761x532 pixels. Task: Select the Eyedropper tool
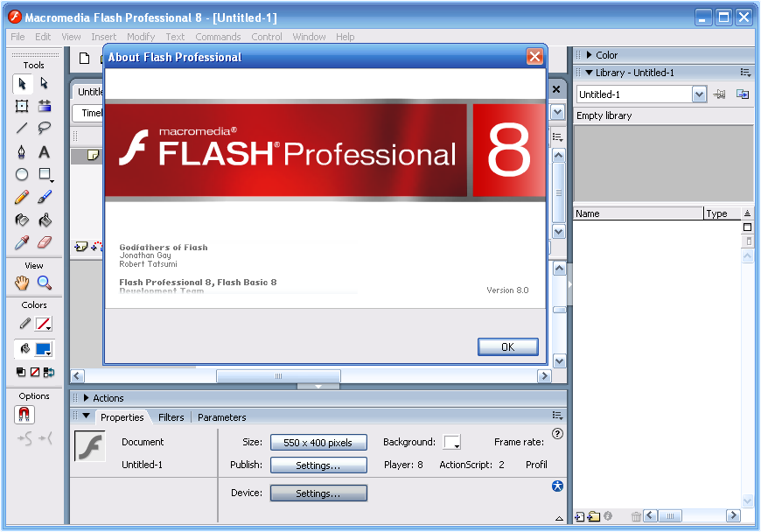pyautogui.click(x=22, y=242)
